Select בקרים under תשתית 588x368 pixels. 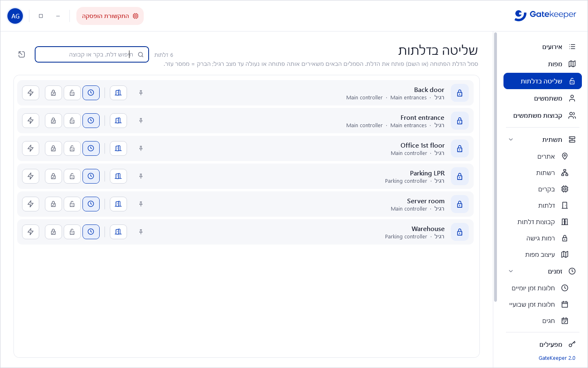point(543,189)
